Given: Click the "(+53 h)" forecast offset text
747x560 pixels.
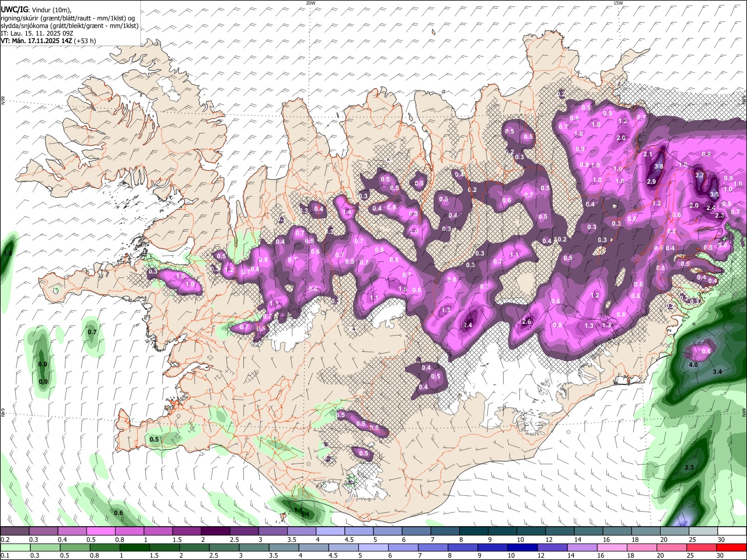Looking at the screenshot, I should pos(85,41).
